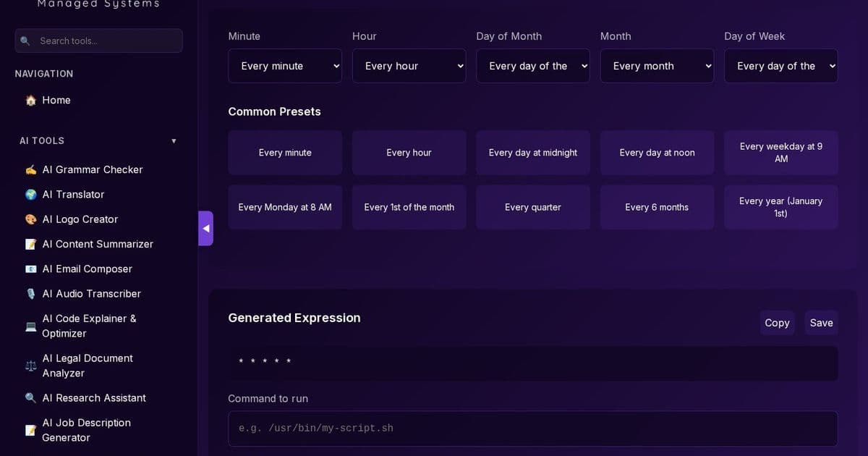868x456 pixels.
Task: Click the AI Research Assistant magnifier icon
Action: tap(30, 397)
